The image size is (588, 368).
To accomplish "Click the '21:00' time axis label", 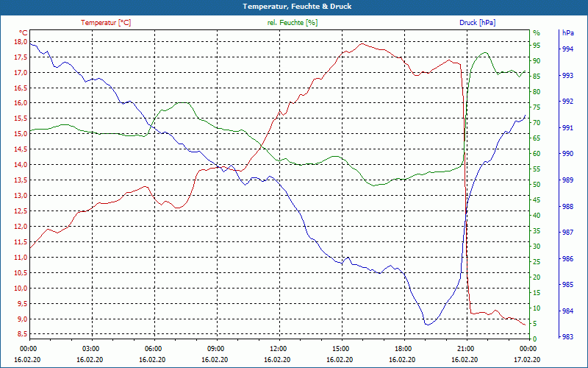I will coord(466,348).
